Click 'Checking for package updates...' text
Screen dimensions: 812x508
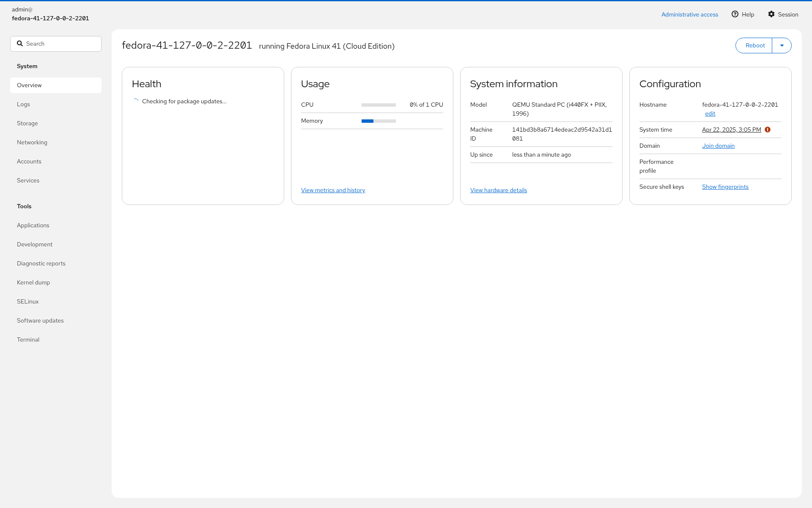(184, 101)
